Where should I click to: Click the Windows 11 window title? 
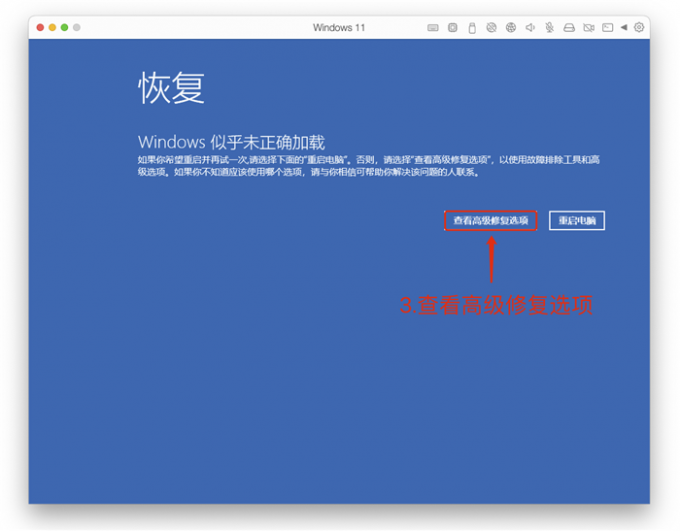tap(339, 28)
